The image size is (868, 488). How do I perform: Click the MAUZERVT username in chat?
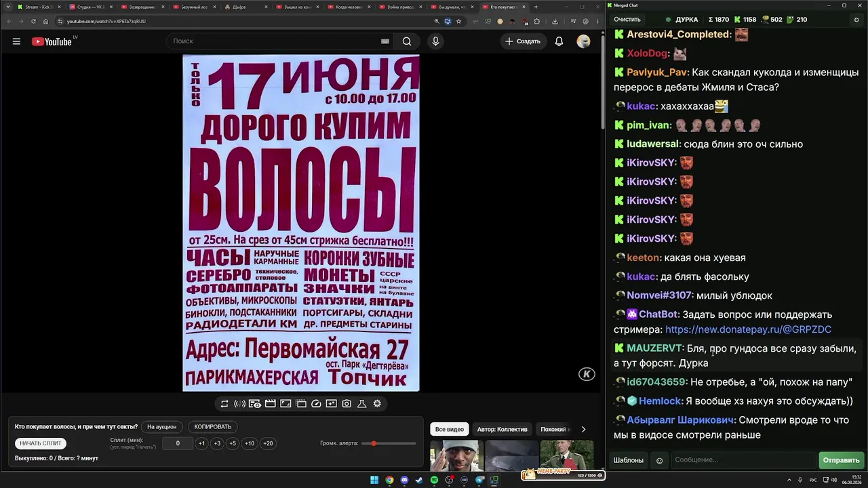[654, 348]
